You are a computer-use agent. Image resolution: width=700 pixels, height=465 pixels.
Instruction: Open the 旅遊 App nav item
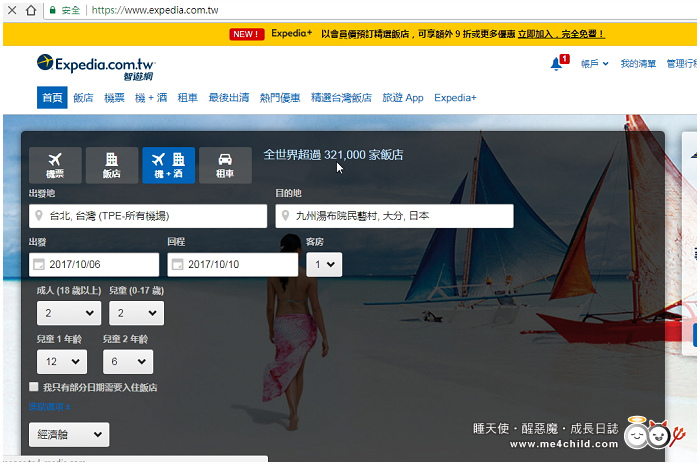pos(403,98)
